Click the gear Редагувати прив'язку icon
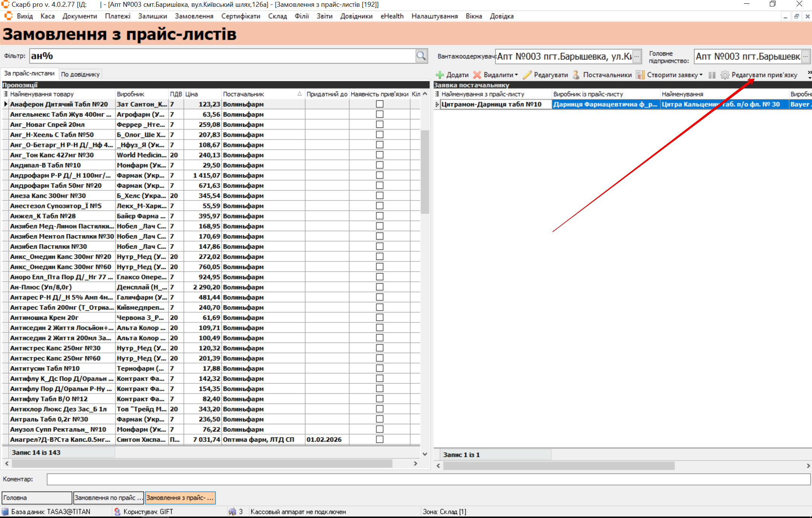 pyautogui.click(x=725, y=75)
